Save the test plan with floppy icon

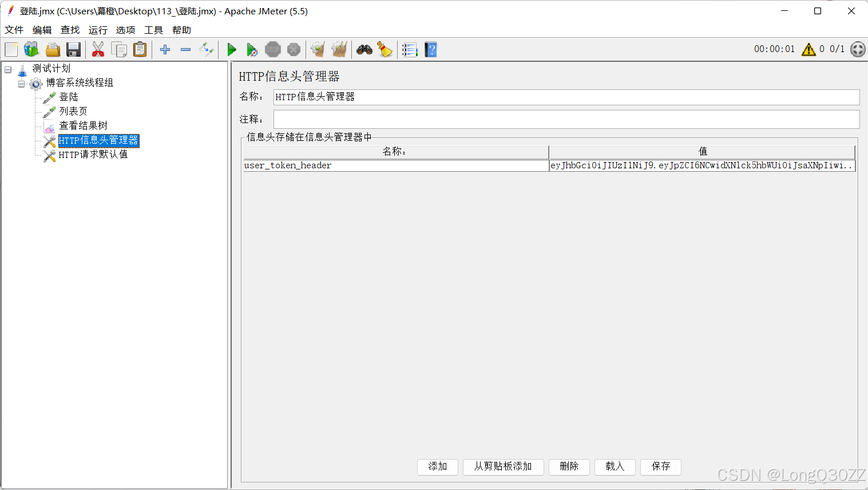tap(73, 50)
